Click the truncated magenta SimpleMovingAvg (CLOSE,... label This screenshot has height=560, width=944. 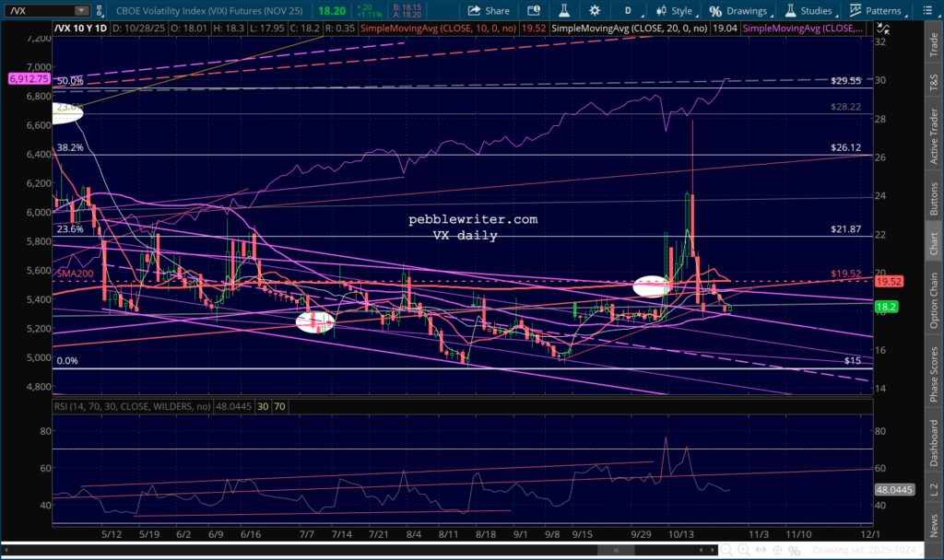click(x=803, y=29)
